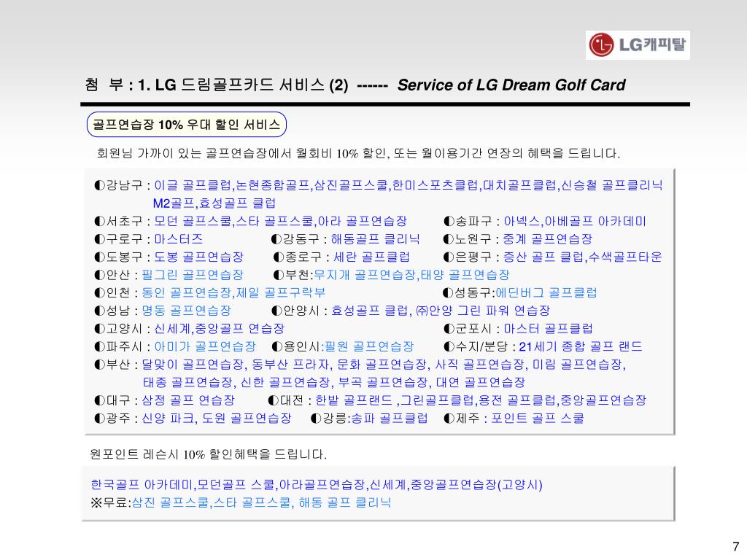
Task: Click '명동 골프연습장' in the 성남 row
Action: click(x=186, y=311)
